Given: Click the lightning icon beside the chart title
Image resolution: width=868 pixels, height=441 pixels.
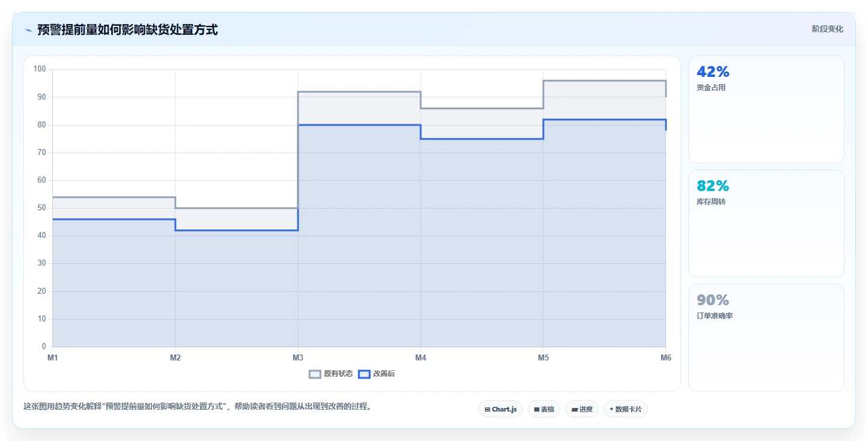Looking at the screenshot, I should pyautogui.click(x=28, y=30).
